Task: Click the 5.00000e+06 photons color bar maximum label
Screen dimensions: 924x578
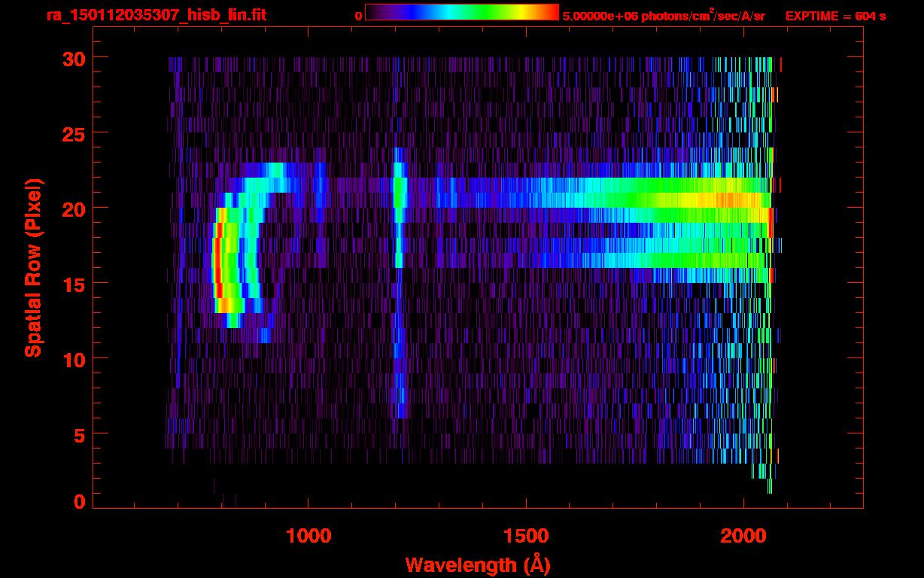Action: [664, 16]
